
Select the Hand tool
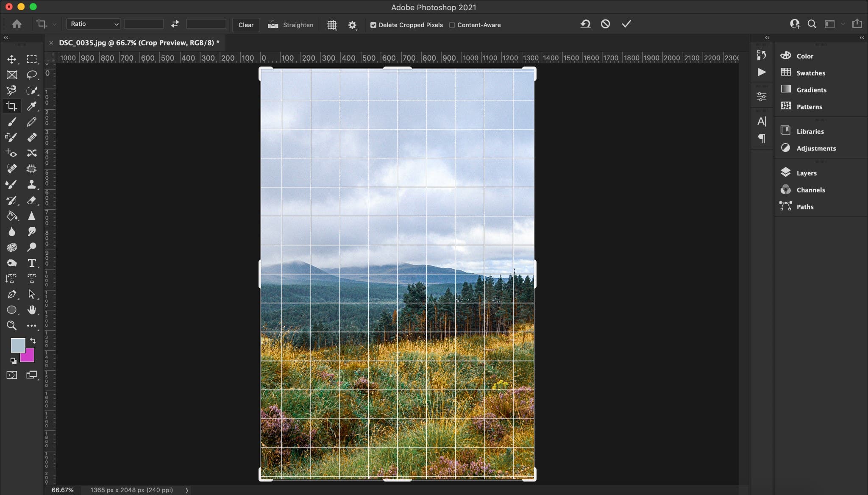[32, 310]
